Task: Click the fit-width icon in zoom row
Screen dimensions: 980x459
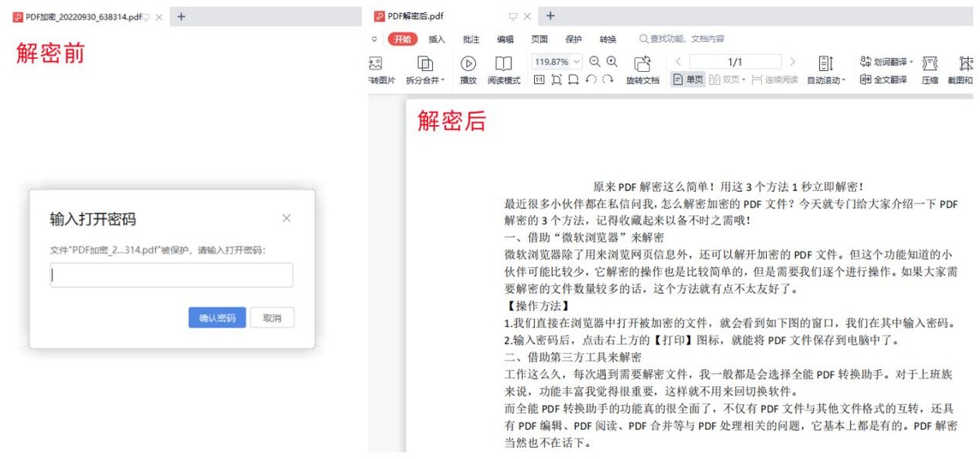Action: click(573, 79)
